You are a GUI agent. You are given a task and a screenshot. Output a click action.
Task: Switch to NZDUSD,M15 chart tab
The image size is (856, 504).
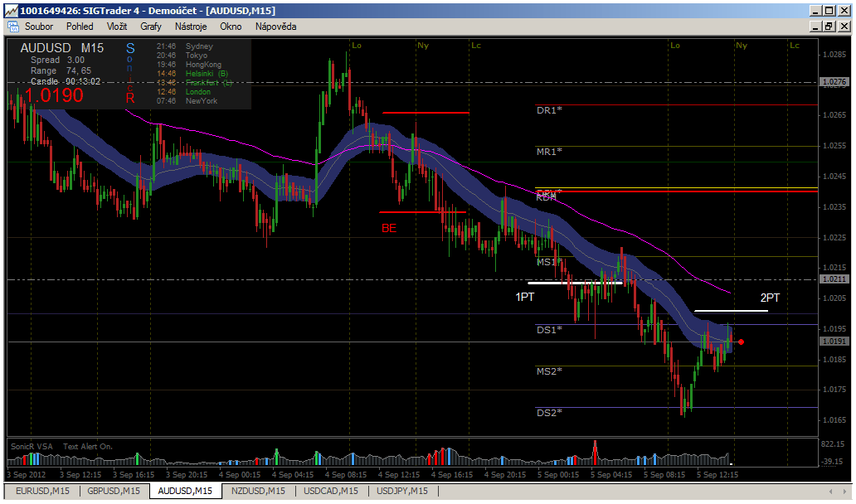point(258,491)
